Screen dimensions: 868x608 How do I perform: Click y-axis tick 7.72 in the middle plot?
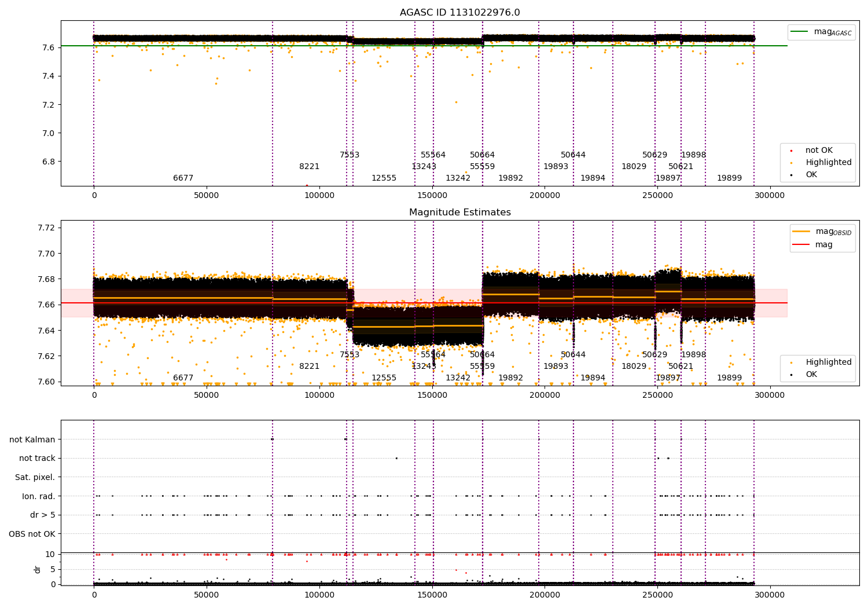point(46,228)
